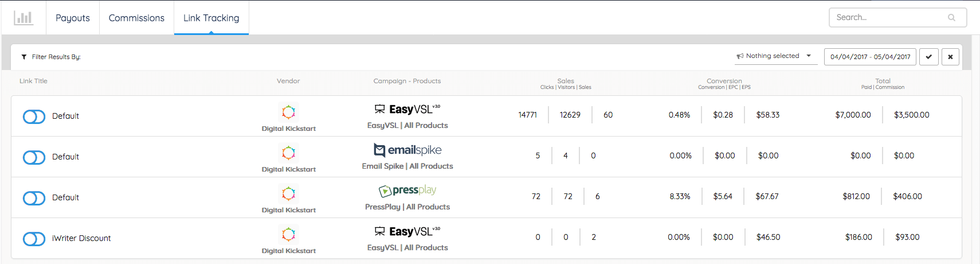Click the $93.00 commission value
This screenshot has width=980, height=264.
coord(907,237)
